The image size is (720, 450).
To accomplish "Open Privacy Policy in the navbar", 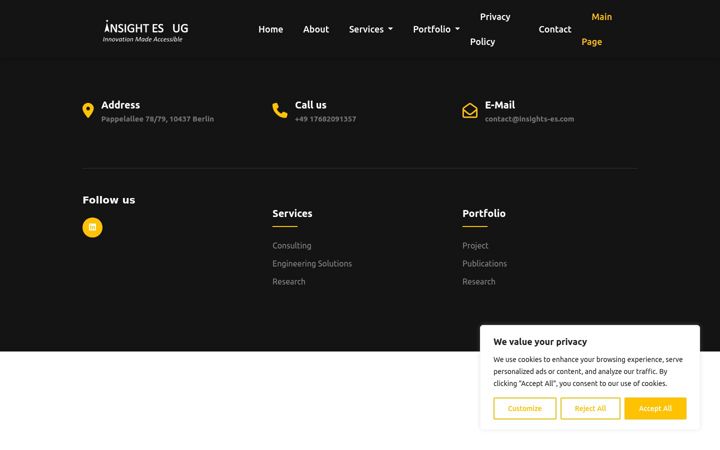I will pyautogui.click(x=490, y=29).
